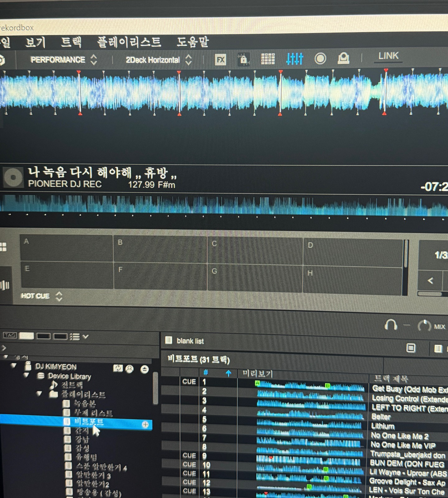Open the recording panel icon
Viewport: 448px width, 498px height.
tap(320, 58)
